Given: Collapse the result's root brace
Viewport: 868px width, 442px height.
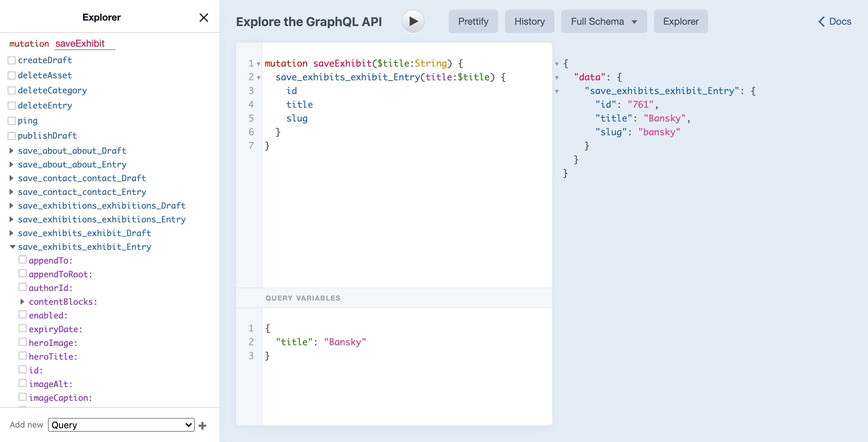Looking at the screenshot, I should 557,64.
